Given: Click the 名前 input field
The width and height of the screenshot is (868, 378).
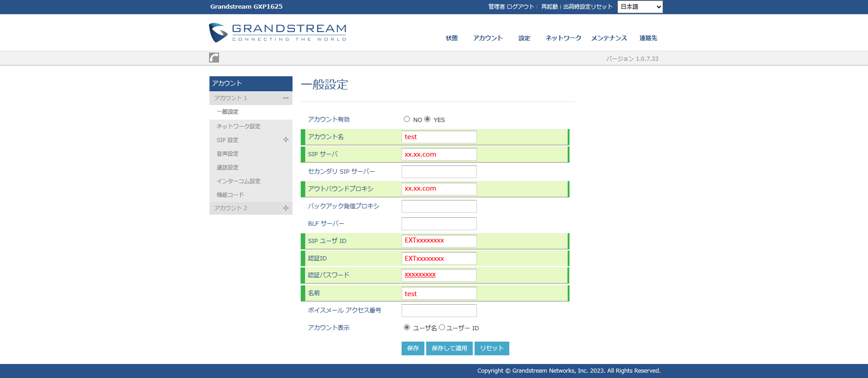Looking at the screenshot, I should (x=439, y=293).
